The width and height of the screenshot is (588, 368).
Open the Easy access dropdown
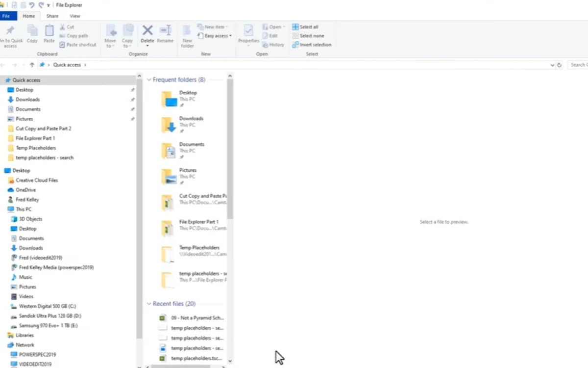pyautogui.click(x=215, y=35)
